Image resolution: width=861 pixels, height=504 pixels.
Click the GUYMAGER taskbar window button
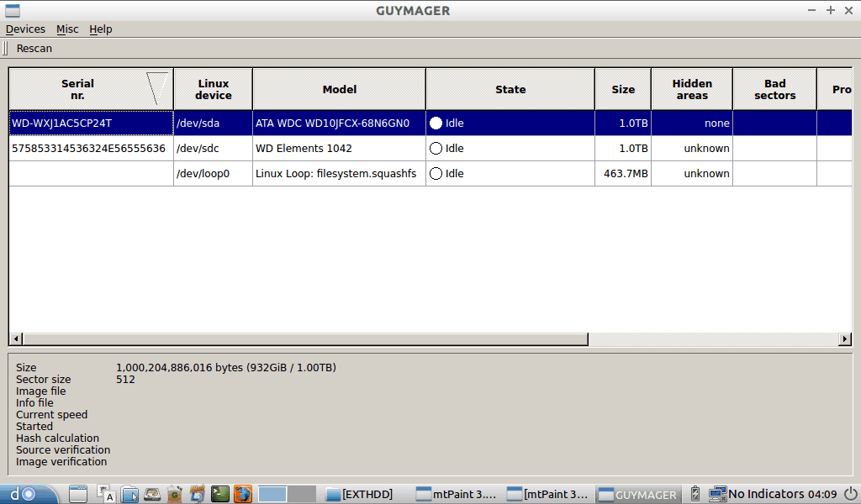(638, 494)
